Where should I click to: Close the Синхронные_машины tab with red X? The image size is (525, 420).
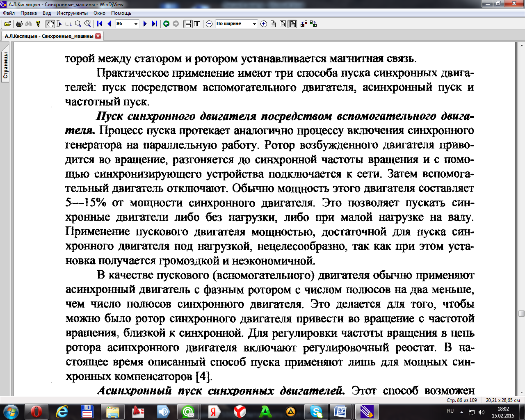coord(98,36)
